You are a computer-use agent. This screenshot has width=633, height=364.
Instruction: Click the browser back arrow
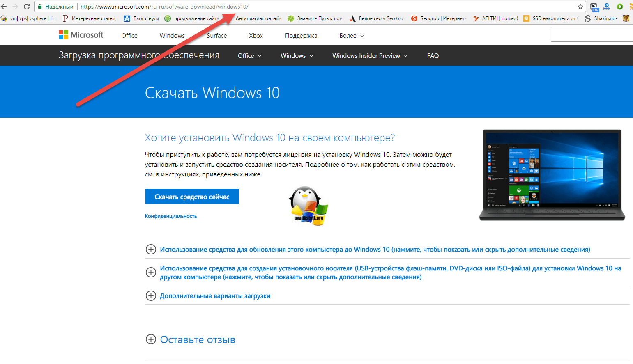pos(4,7)
